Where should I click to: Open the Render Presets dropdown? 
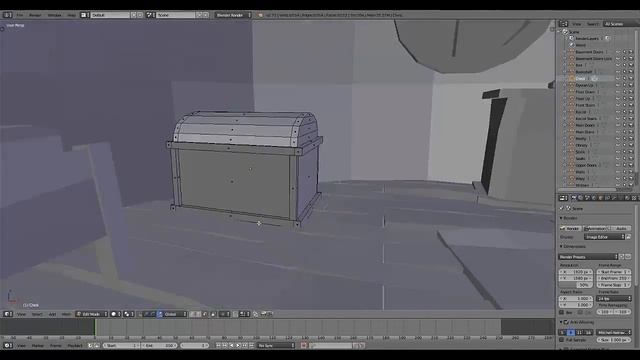pos(588,257)
